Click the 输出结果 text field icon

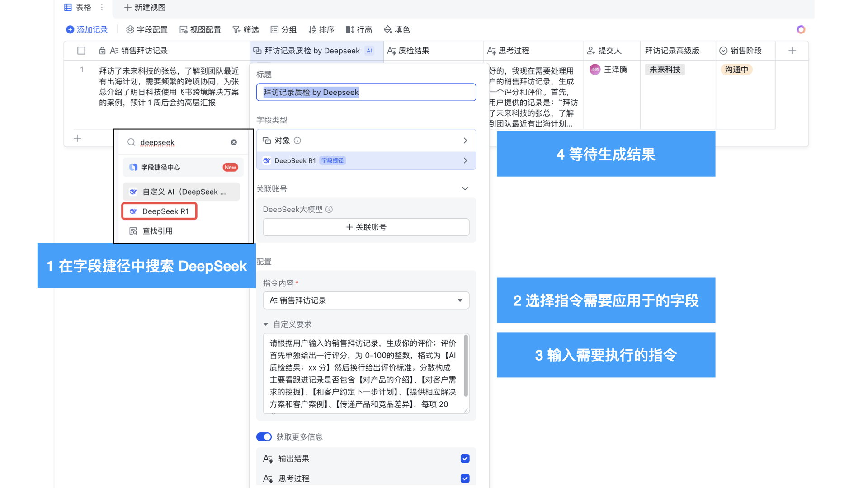tap(268, 459)
